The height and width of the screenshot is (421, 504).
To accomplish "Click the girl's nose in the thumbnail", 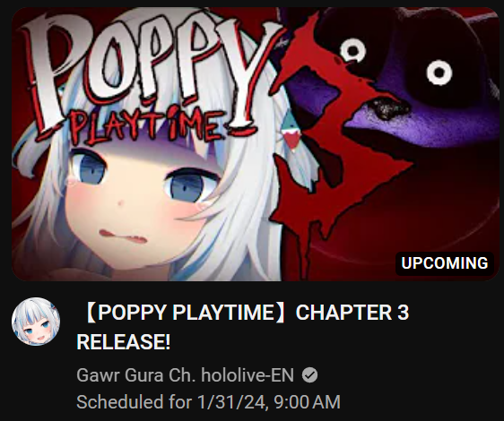I will coord(120,203).
